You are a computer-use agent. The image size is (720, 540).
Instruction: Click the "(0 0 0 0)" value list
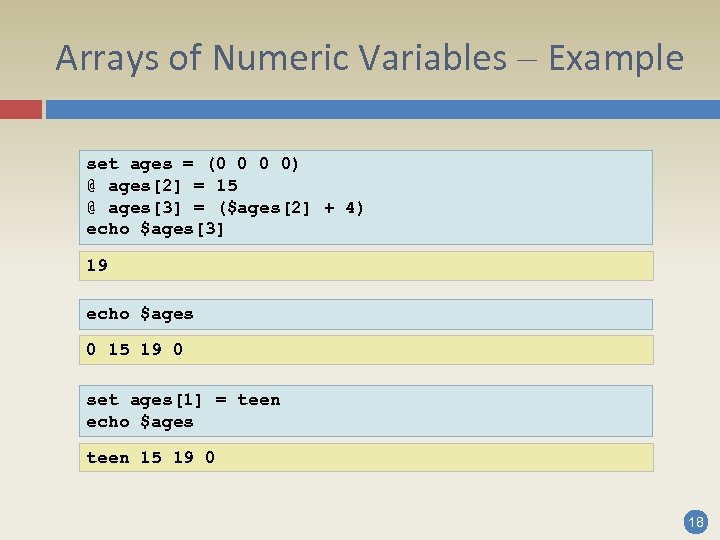(x=253, y=164)
